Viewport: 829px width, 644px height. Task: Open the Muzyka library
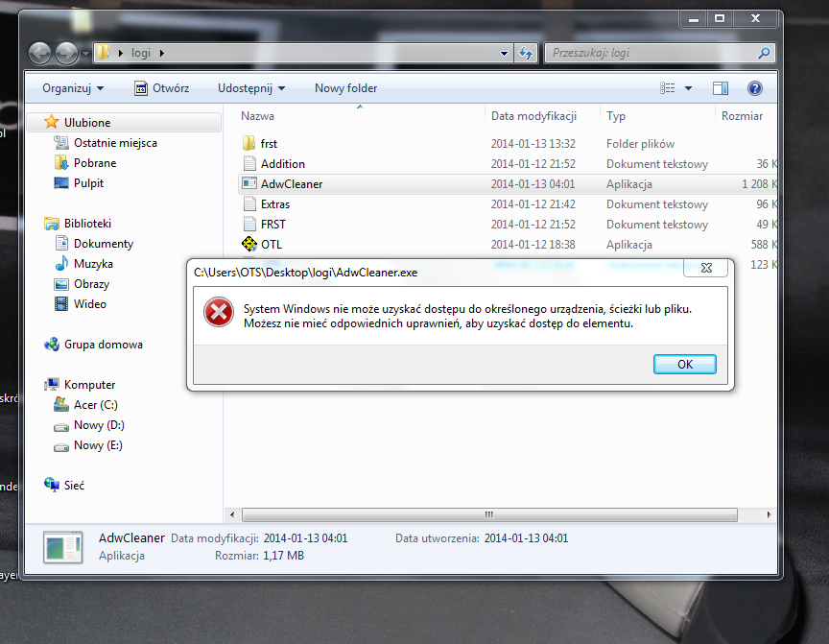[x=84, y=263]
